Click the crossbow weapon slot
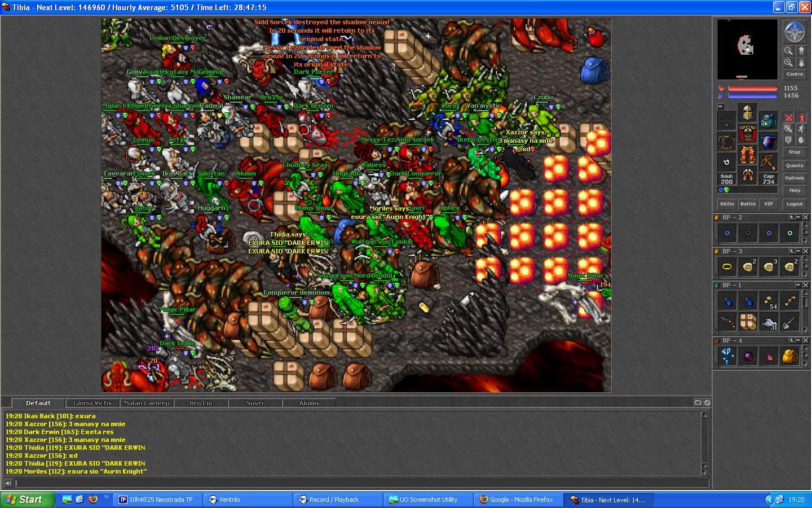The image size is (812, 508). [769, 163]
